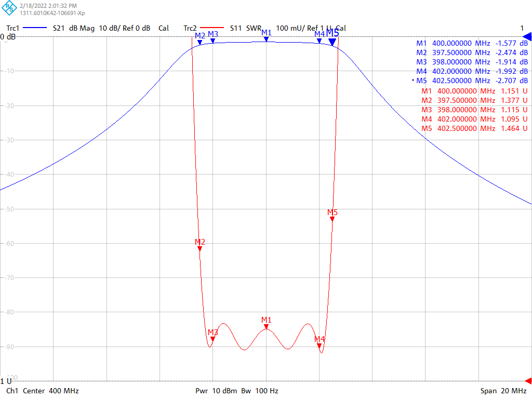Click the red 1 U reference triangle

(528, 381)
